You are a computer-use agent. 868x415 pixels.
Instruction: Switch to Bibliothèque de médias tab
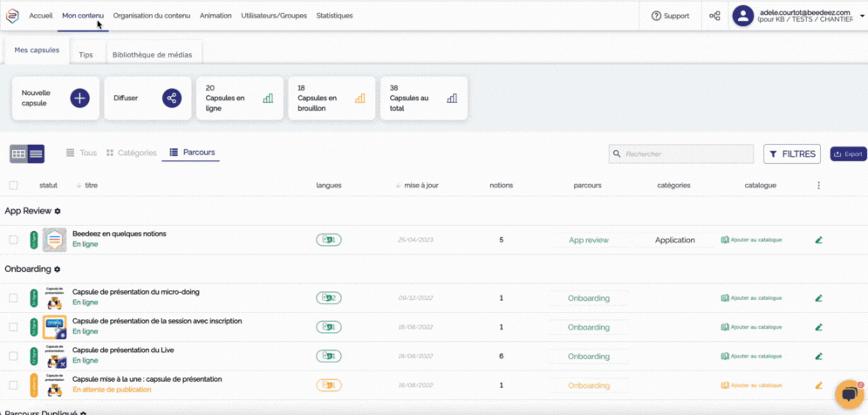point(152,54)
